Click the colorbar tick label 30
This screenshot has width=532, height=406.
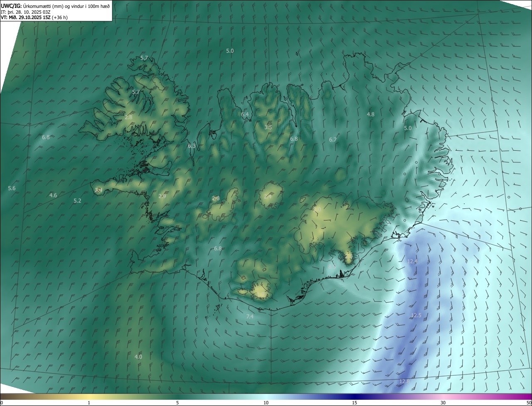click(x=443, y=403)
